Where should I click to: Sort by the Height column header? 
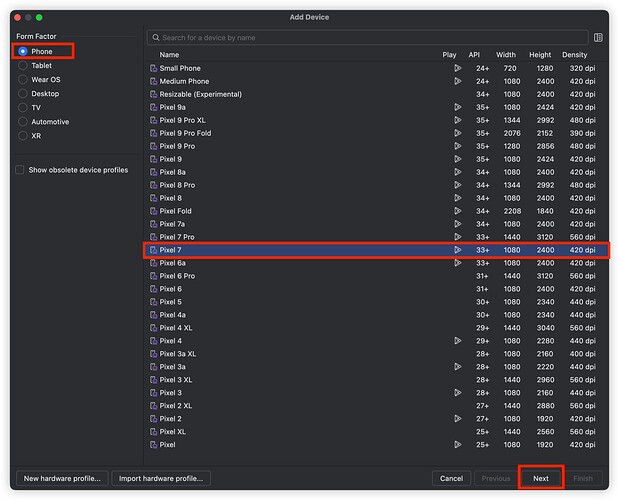[540, 55]
